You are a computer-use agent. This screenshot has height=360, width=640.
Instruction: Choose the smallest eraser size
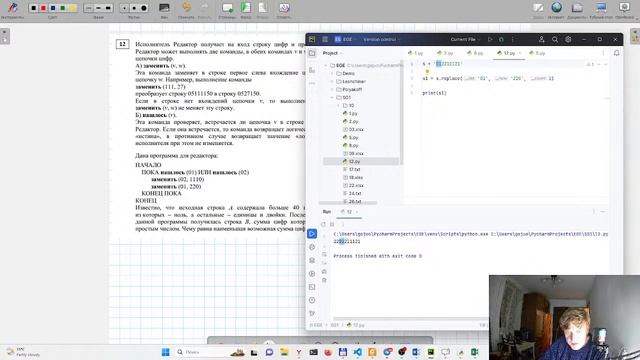pos(124,8)
